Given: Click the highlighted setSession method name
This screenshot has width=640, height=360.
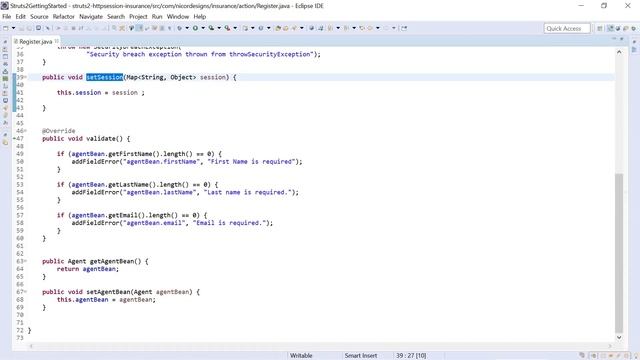Looking at the screenshot, I should pos(104,77).
